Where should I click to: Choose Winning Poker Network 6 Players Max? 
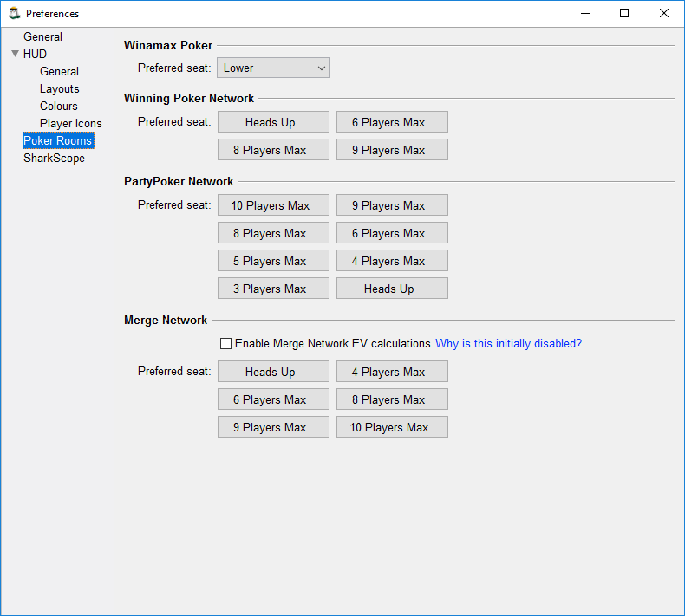click(392, 122)
